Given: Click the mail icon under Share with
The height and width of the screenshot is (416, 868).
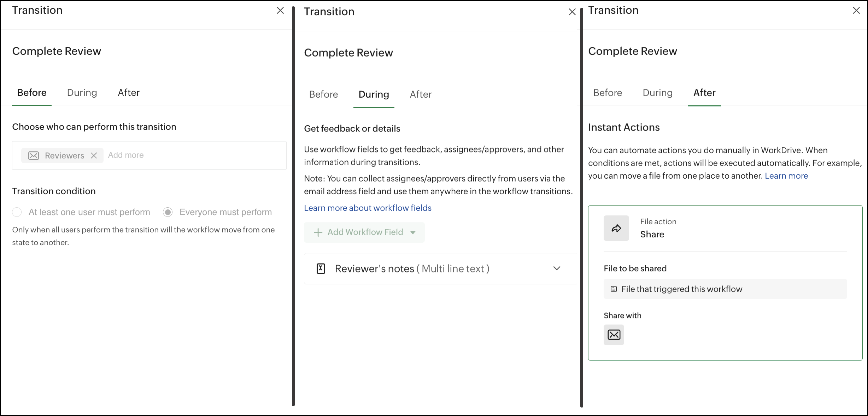Looking at the screenshot, I should [614, 335].
